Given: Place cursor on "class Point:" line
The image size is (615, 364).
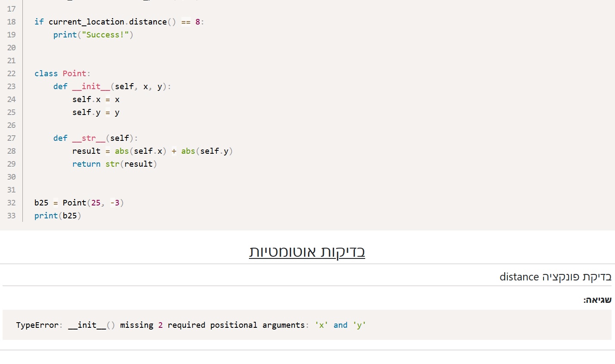Looking at the screenshot, I should click(x=62, y=73).
